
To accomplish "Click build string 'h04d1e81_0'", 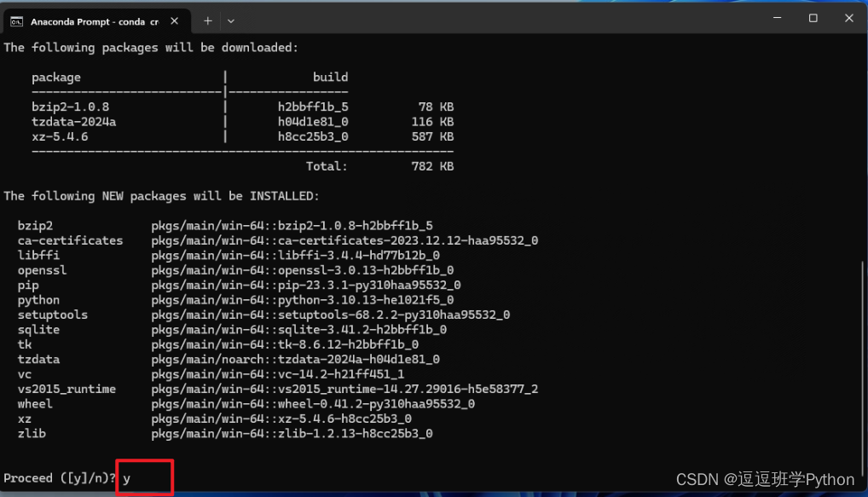I will (x=313, y=122).
